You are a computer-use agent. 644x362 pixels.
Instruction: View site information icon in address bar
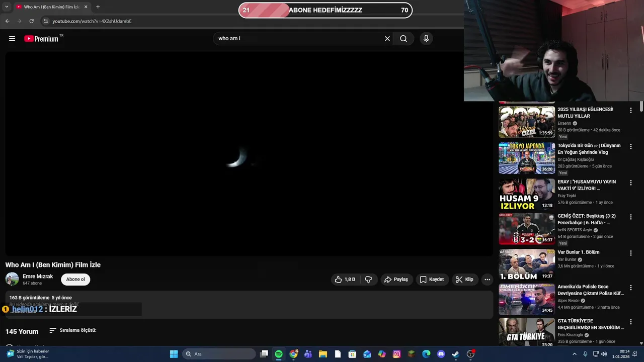click(46, 21)
